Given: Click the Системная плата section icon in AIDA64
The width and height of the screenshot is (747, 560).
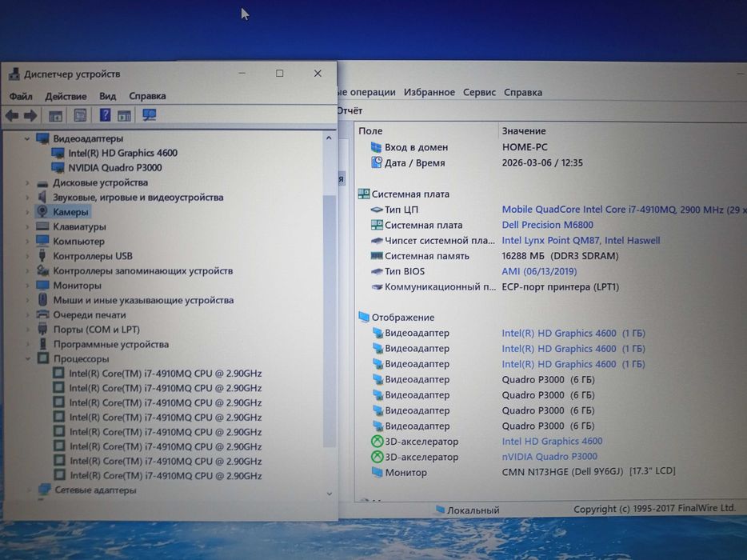Looking at the screenshot, I should [x=363, y=194].
